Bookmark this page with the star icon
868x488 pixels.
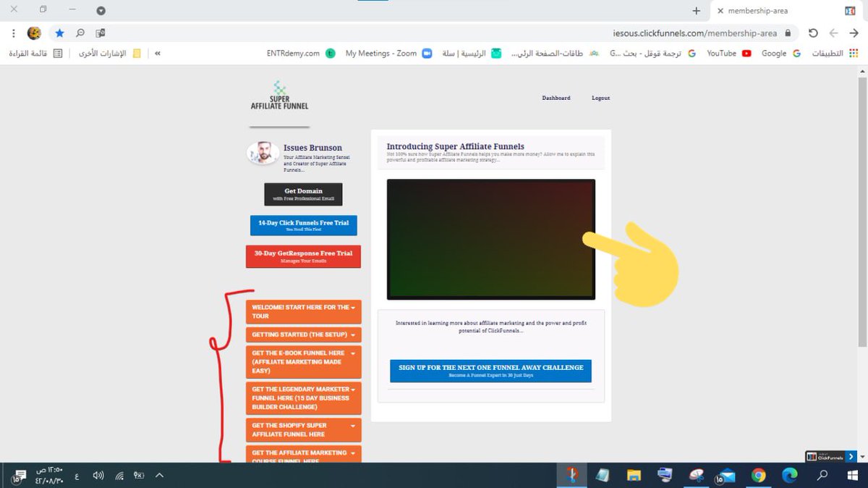tap(59, 33)
